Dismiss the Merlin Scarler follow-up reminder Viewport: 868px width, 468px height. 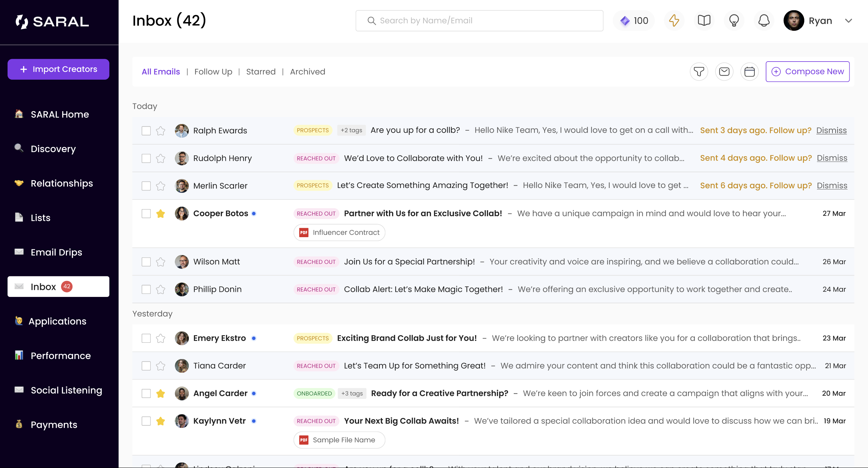[x=832, y=186]
